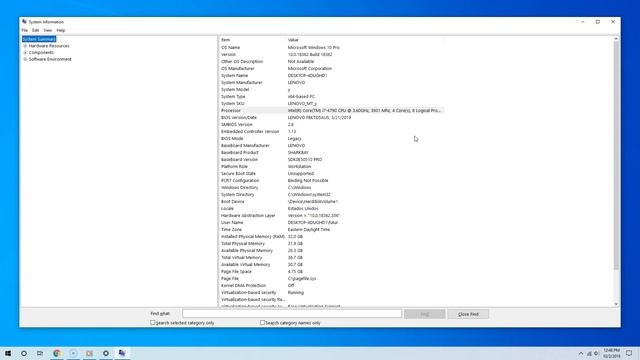
Task: Expand the Hardware Resources tree node
Action: pyautogui.click(x=25, y=46)
